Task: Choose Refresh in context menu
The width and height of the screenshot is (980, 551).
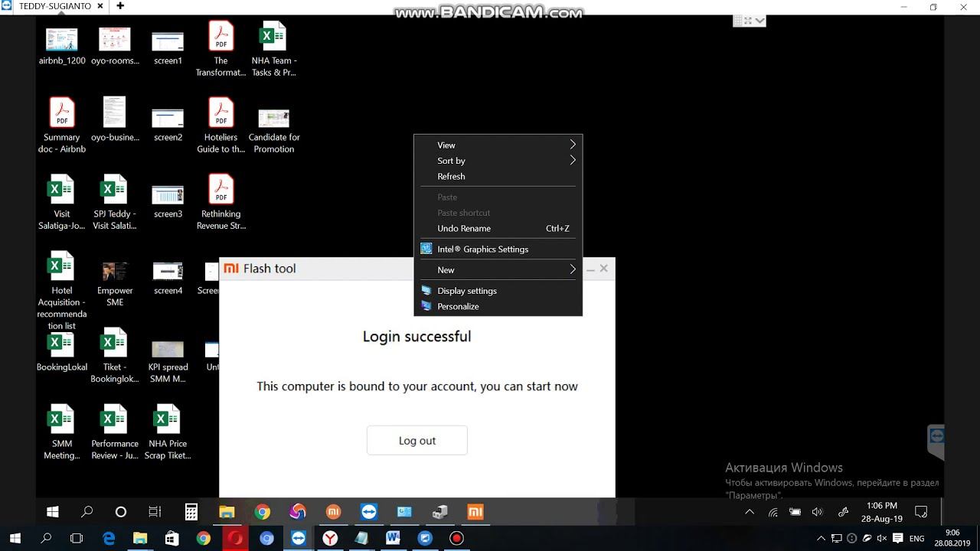Action: click(x=498, y=176)
